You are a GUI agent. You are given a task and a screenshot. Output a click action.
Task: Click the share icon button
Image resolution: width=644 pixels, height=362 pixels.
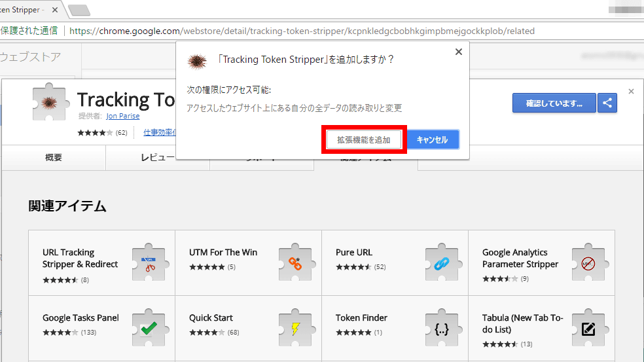pyautogui.click(x=607, y=103)
